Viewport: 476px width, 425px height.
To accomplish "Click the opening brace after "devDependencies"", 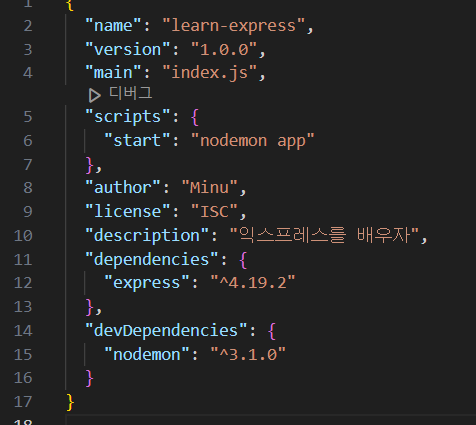I will [272, 331].
